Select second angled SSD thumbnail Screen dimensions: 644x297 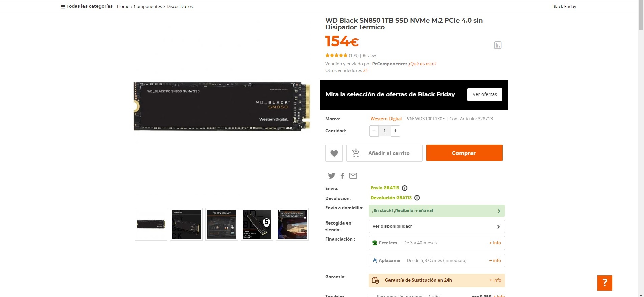pos(186,224)
